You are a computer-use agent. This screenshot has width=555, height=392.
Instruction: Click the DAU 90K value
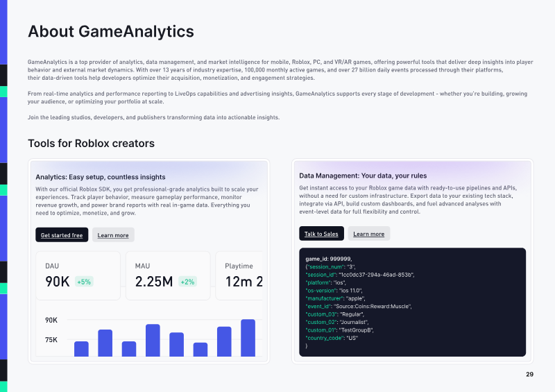58,282
